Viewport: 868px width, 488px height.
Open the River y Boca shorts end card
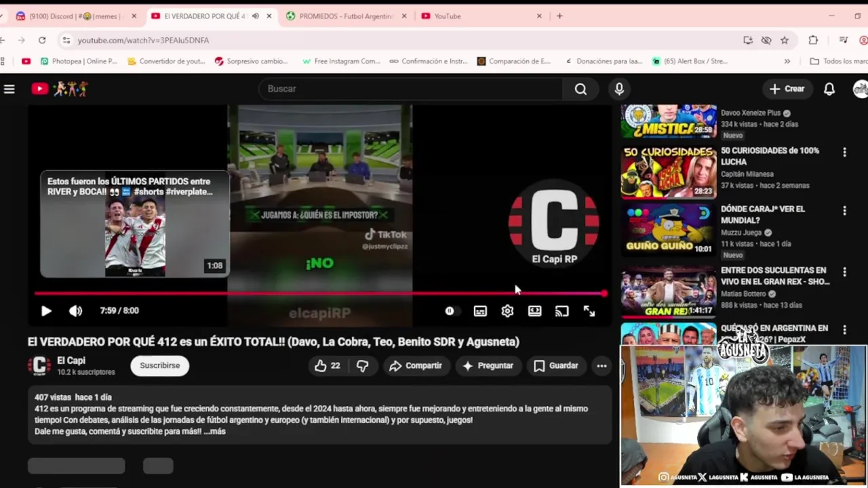click(134, 224)
